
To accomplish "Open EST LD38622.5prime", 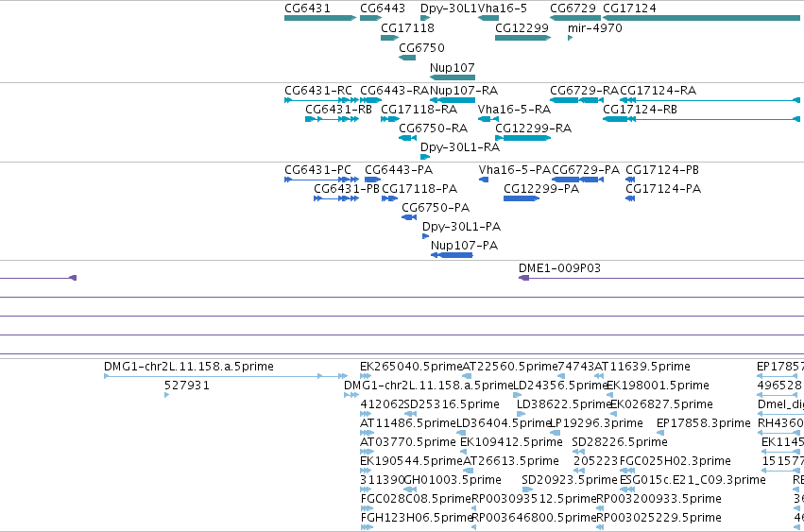I will point(564,404).
